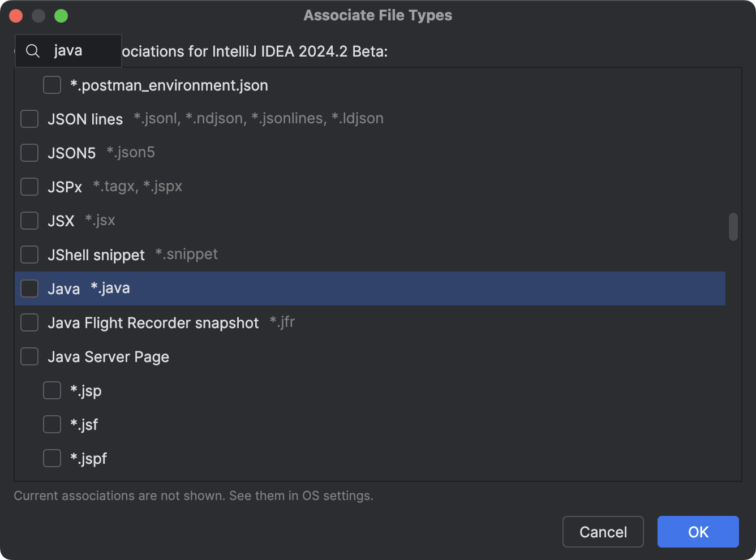Click the green zoom traffic light button
The width and height of the screenshot is (756, 560).
(x=61, y=16)
